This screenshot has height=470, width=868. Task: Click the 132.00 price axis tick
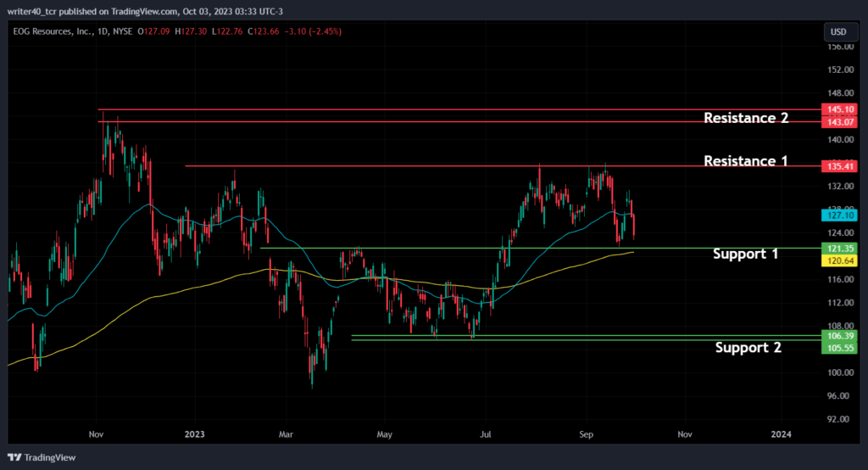click(x=840, y=187)
